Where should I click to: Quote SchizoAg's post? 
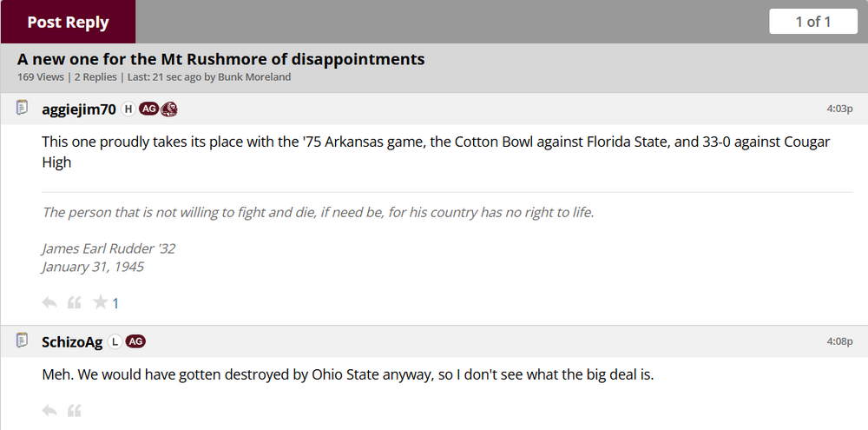[75, 410]
